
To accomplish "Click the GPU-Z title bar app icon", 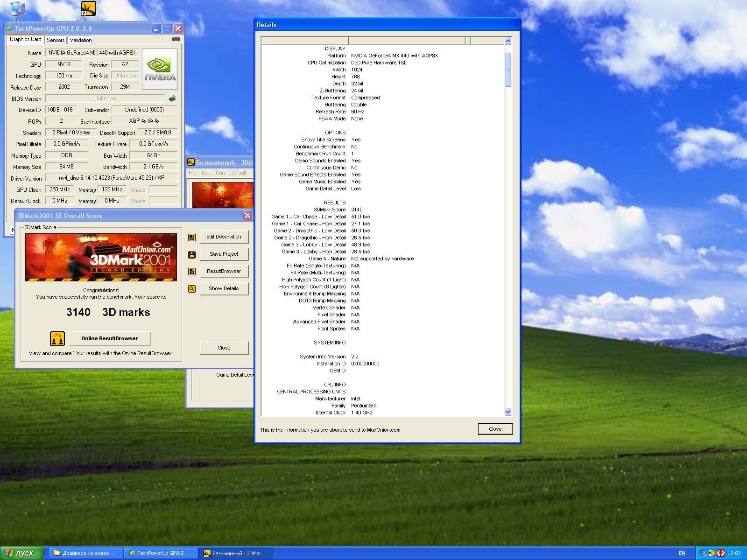I will [9, 28].
